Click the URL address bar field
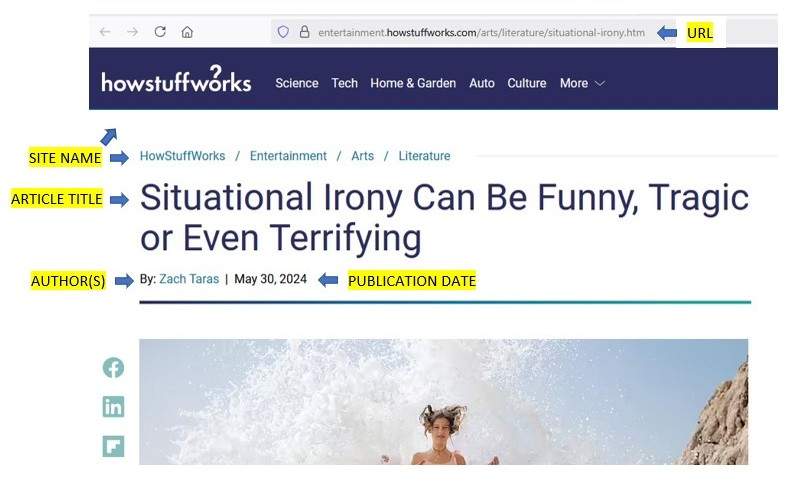The height and width of the screenshot is (490, 791). coord(480,32)
